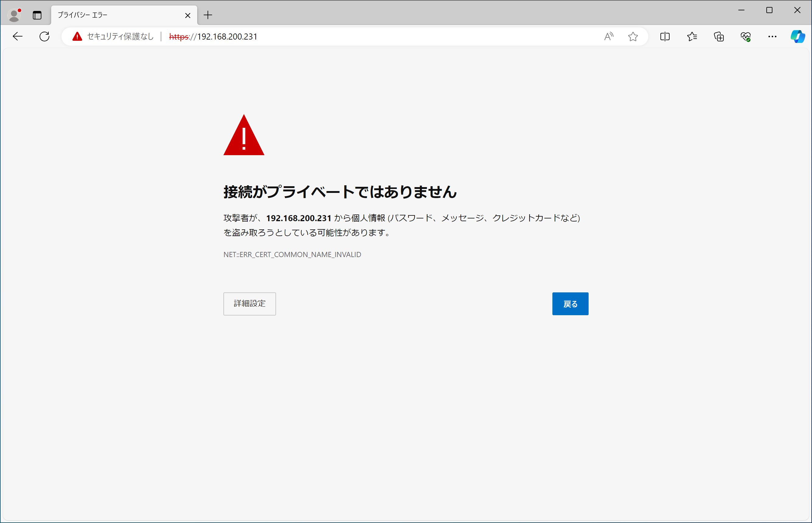812x523 pixels.
Task: Select the struck-through https text in the URL
Action: pos(179,37)
